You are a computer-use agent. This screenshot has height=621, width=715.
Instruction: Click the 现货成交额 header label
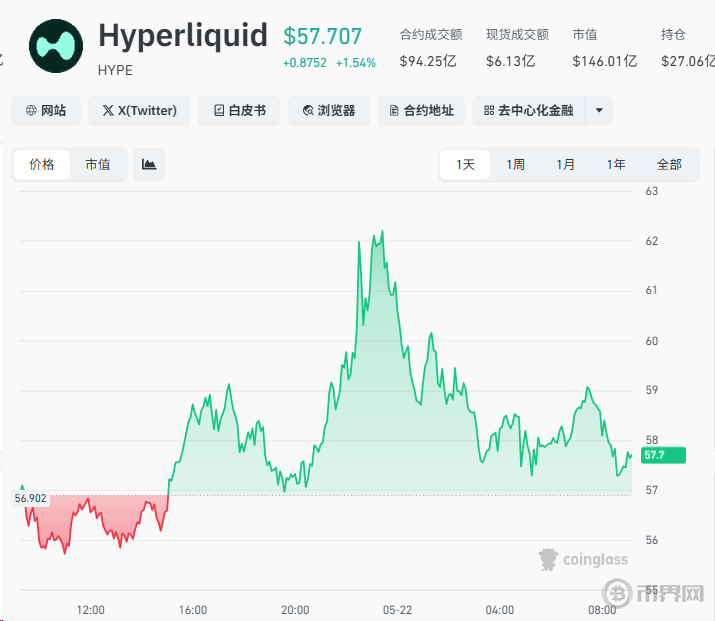(518, 35)
